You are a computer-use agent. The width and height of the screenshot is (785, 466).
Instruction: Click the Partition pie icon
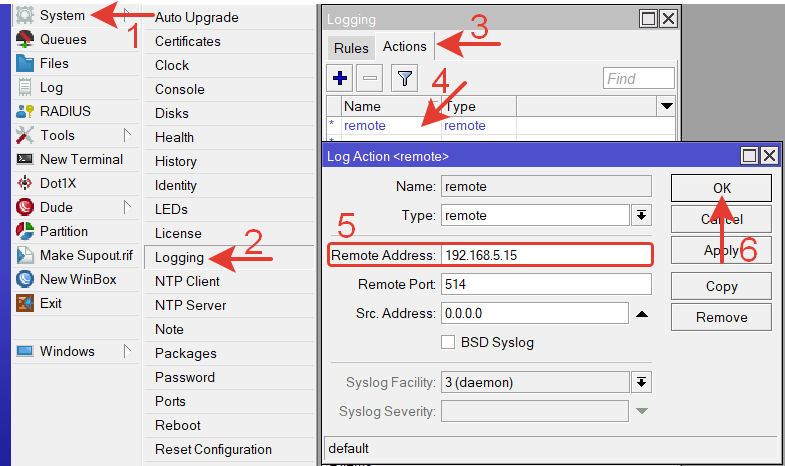(25, 231)
